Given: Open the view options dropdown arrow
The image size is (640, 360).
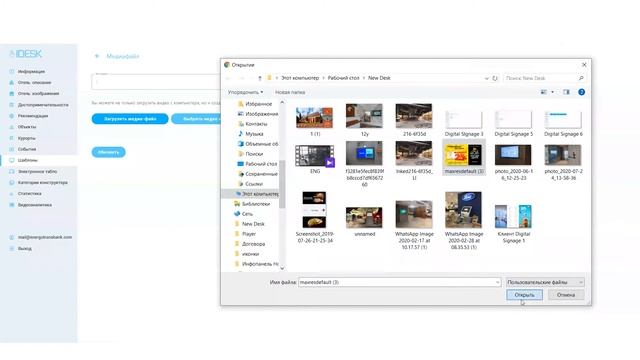Looking at the screenshot, I should 553,92.
